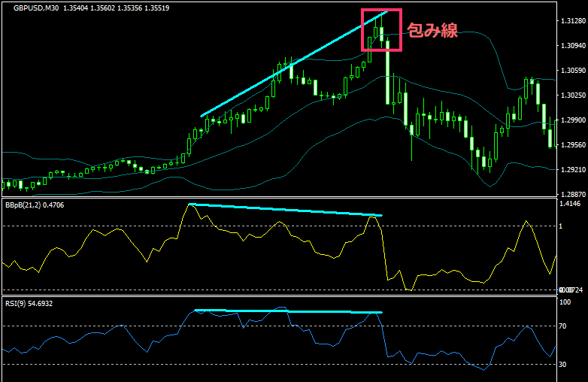Click the RSI(9) 54.6932 indicator label
Viewport: 588px width, 382px height.
[29, 304]
